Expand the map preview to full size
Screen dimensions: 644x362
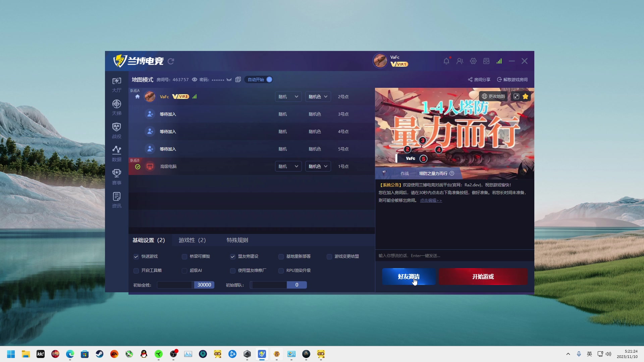point(517,97)
